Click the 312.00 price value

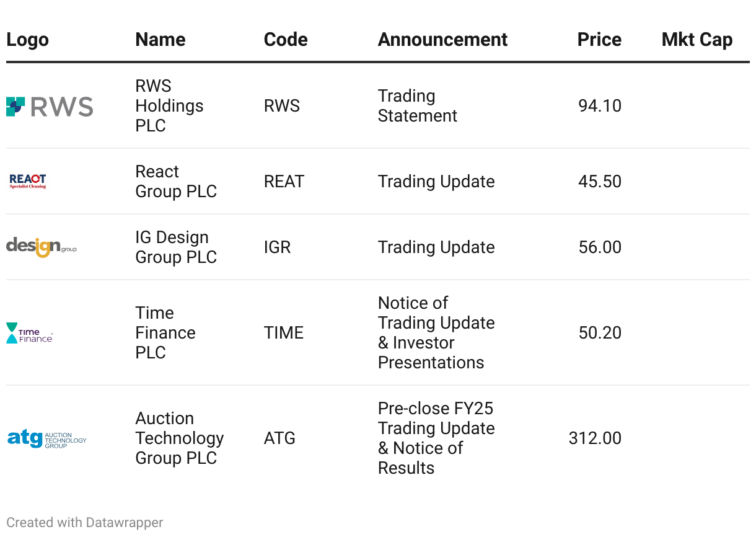pyautogui.click(x=595, y=438)
